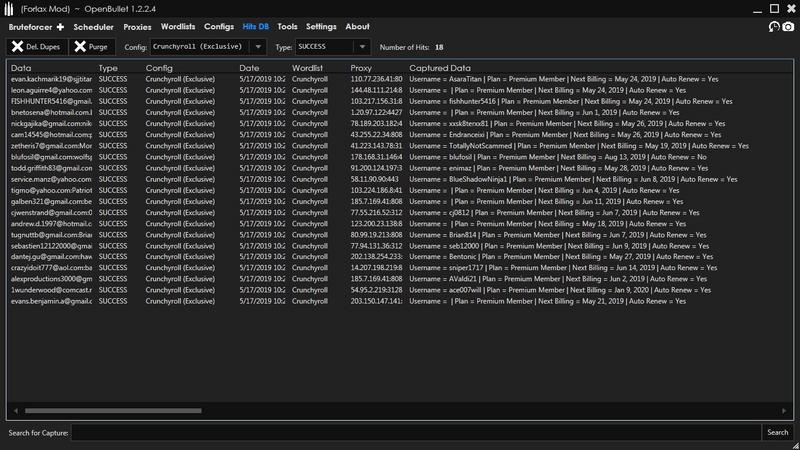Select the row with Next Billing Aug 13, 2019
Image resolution: width=800 pixels, height=450 pixels.
[400, 157]
